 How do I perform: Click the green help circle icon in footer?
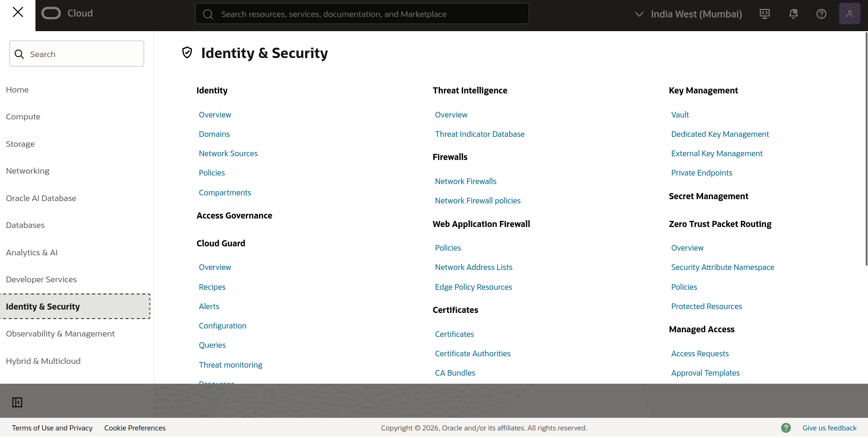coord(786,428)
